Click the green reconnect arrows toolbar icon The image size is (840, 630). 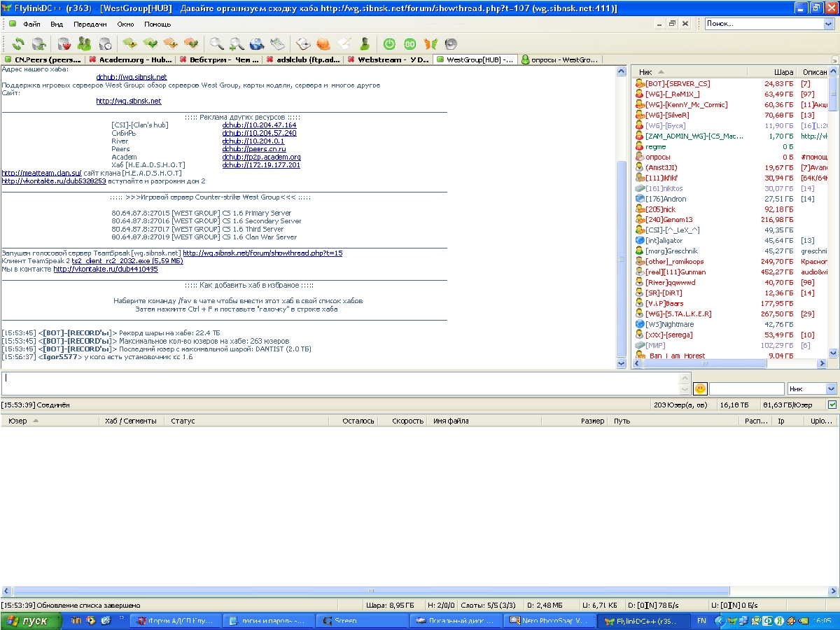(17, 43)
